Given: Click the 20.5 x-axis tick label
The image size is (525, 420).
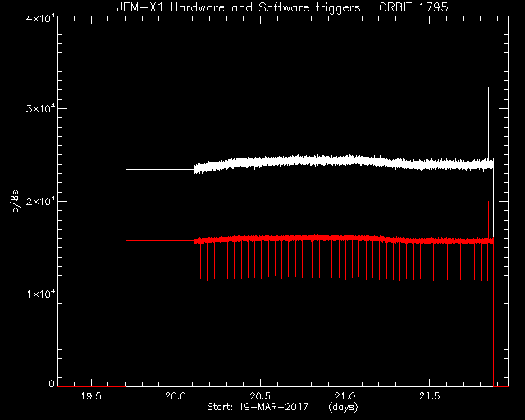Looking at the screenshot, I should [260, 396].
